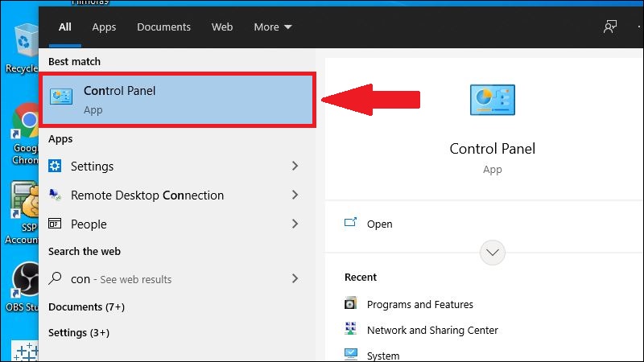This screenshot has width=644, height=362.
Task: Click the magnifier icon beside con
Action: pyautogui.click(x=55, y=278)
